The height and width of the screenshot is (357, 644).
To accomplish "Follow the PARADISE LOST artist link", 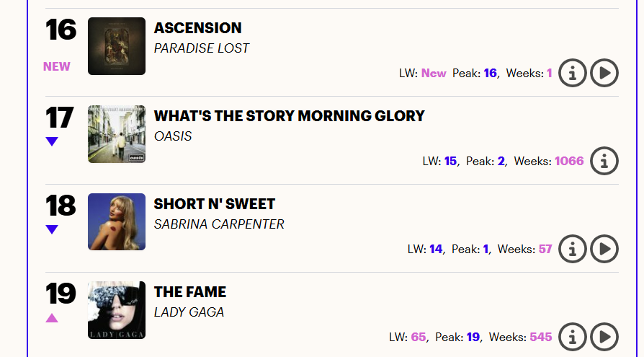I will (202, 48).
